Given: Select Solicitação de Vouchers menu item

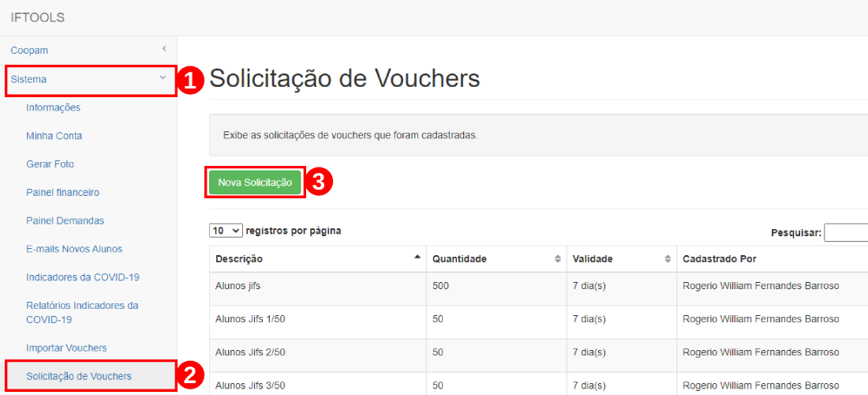Looking at the screenshot, I should [79, 376].
